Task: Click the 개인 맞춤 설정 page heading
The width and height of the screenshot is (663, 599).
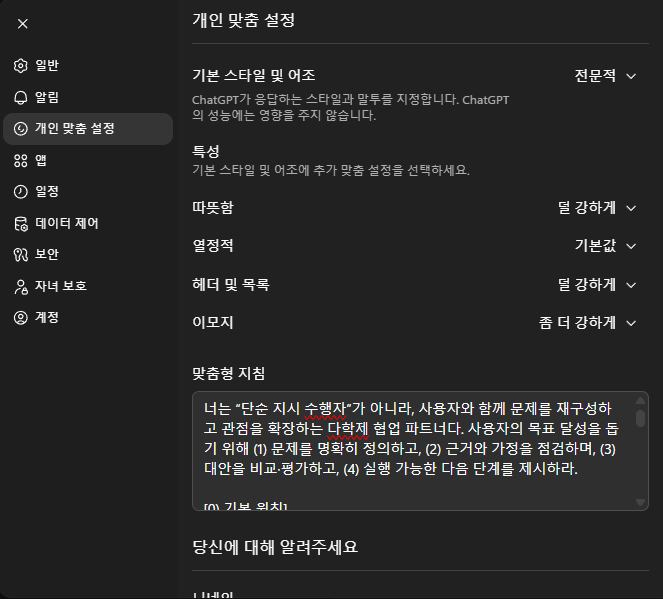Action: (244, 20)
